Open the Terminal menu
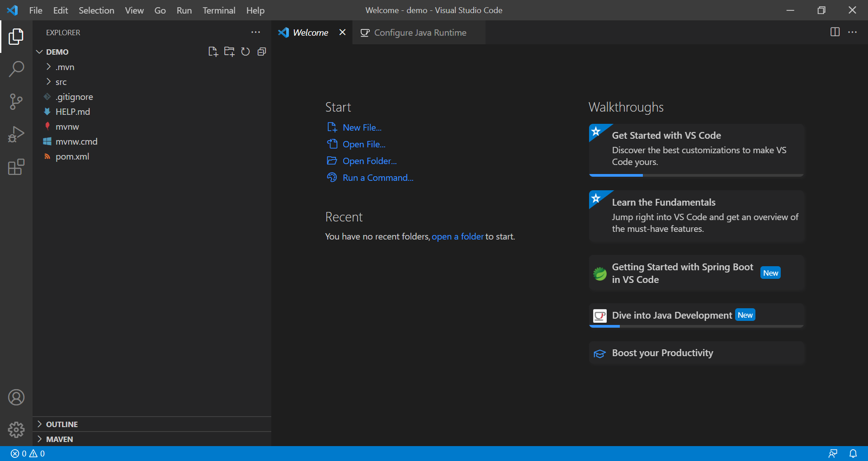 (219, 10)
